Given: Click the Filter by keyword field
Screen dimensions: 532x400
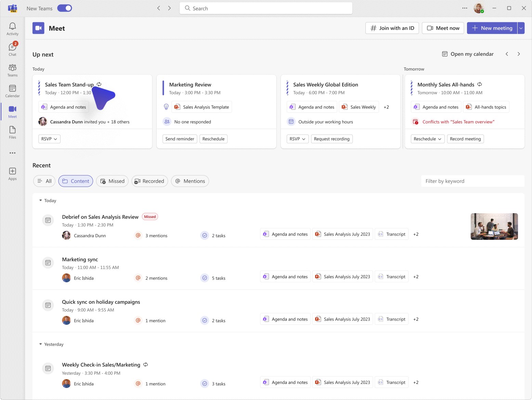Looking at the screenshot, I should (473, 181).
